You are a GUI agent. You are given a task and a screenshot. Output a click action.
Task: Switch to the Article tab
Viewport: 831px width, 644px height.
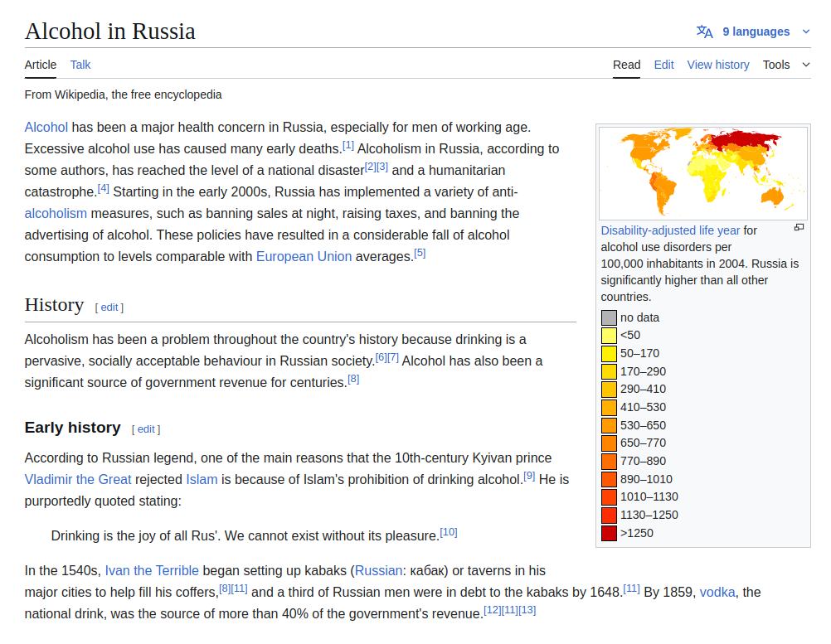(x=41, y=65)
